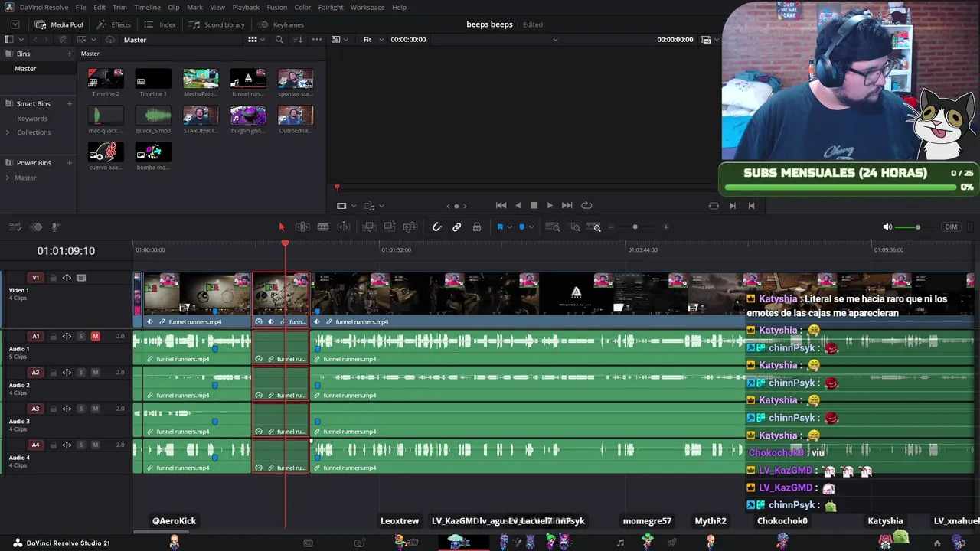This screenshot has height=551, width=980.
Task: Add a blue flag to the clip
Action: [500, 227]
